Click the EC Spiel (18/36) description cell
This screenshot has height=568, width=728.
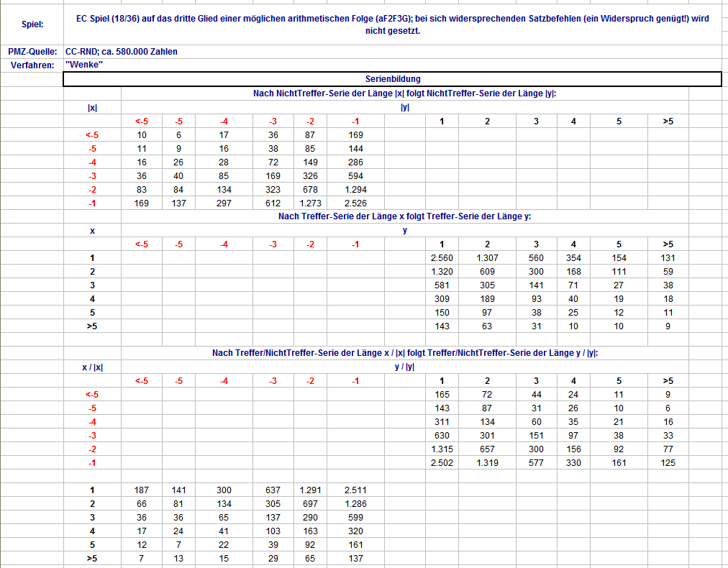[392, 24]
